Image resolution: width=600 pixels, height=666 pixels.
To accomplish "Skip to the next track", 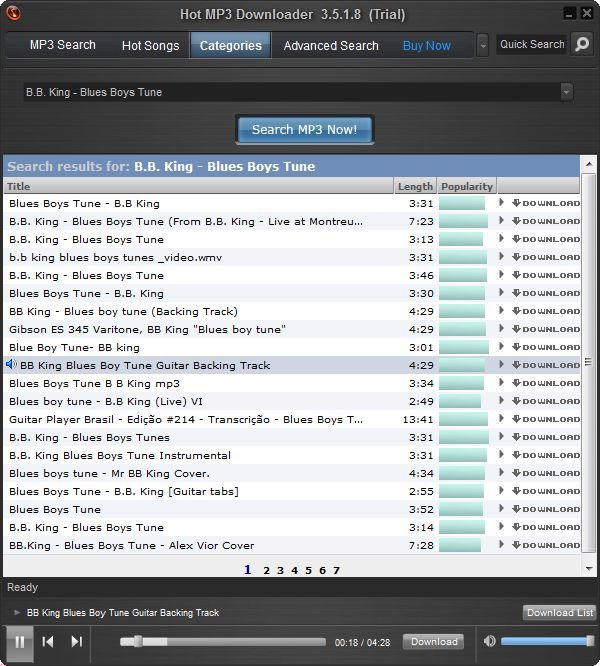I will pyautogui.click(x=77, y=641).
